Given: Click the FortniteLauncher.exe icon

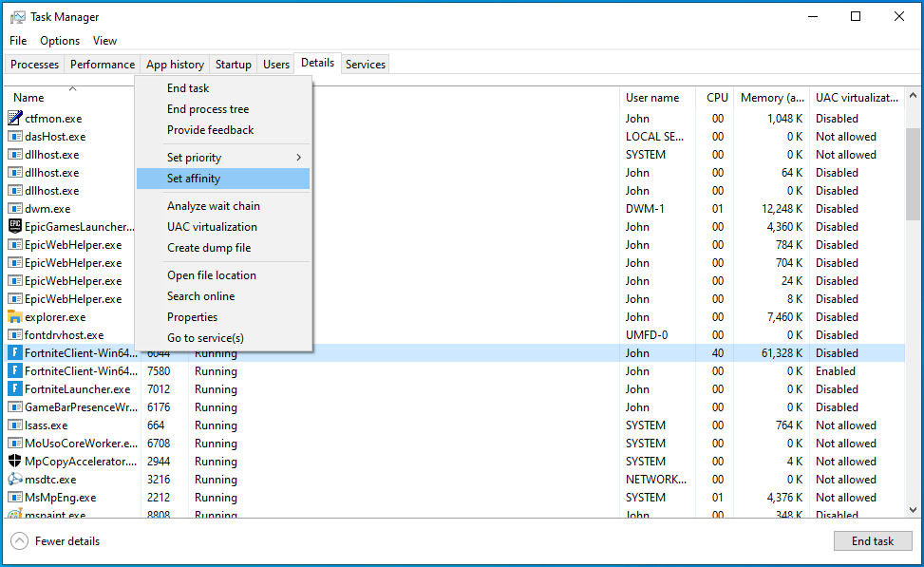Looking at the screenshot, I should [x=15, y=389].
